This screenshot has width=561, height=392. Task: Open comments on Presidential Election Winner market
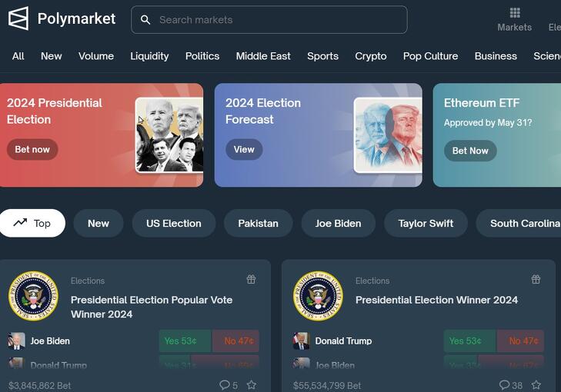(x=510, y=385)
